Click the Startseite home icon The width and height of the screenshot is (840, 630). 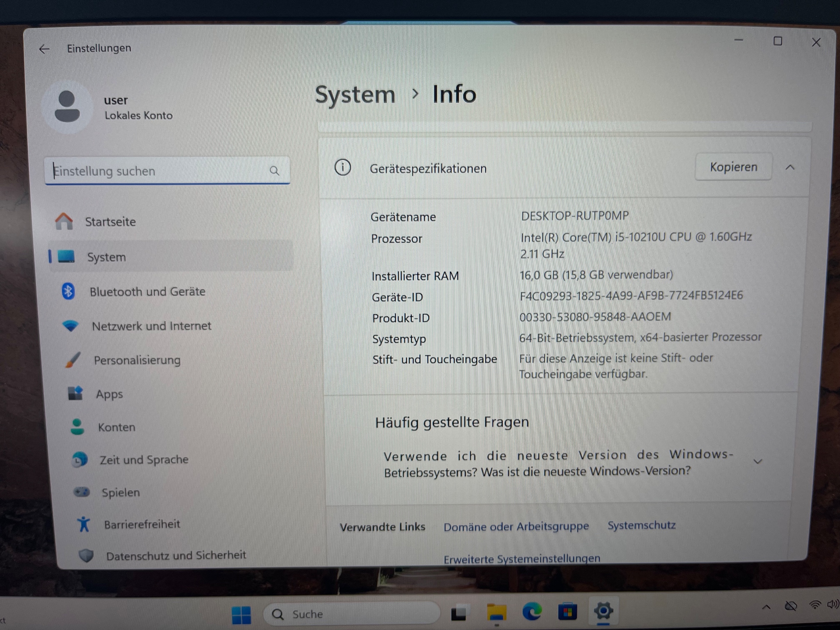click(64, 221)
